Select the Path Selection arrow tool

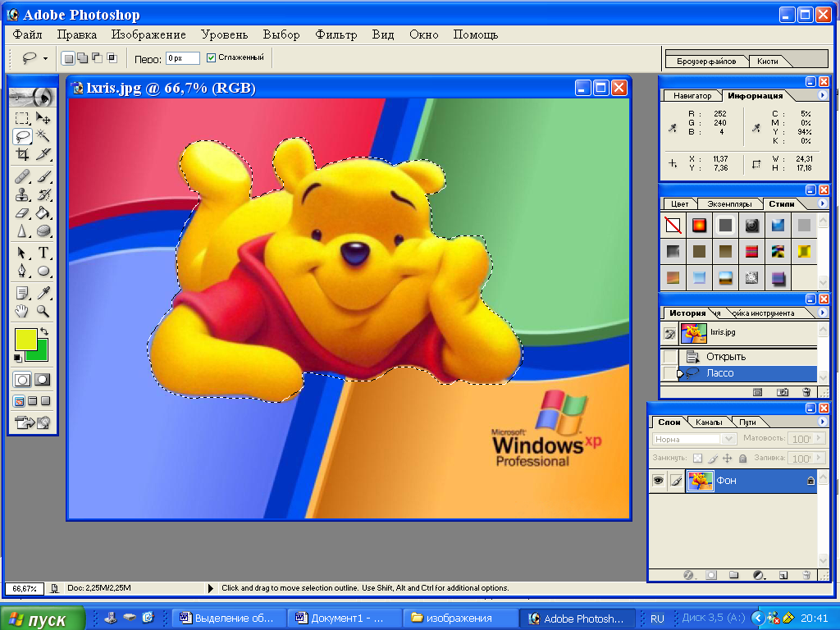click(22, 253)
